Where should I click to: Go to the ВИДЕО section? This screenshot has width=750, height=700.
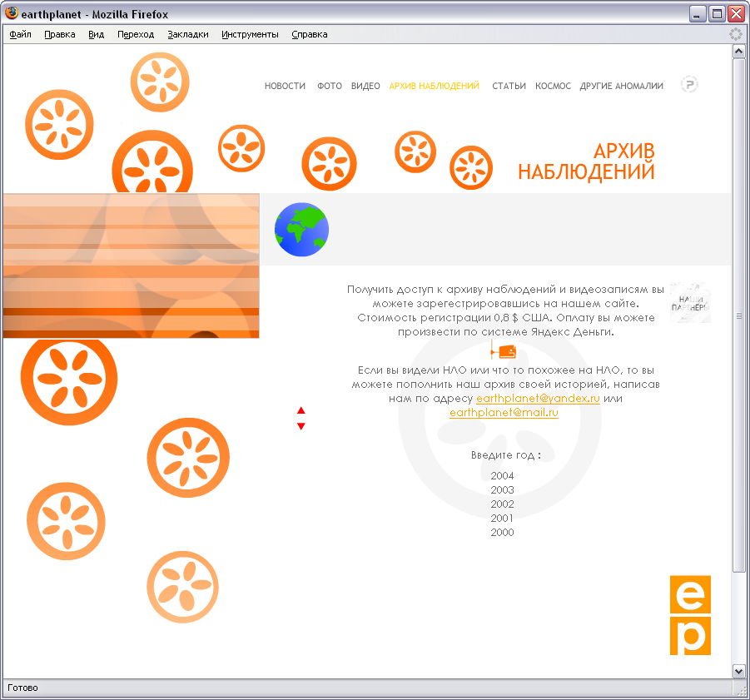click(365, 86)
